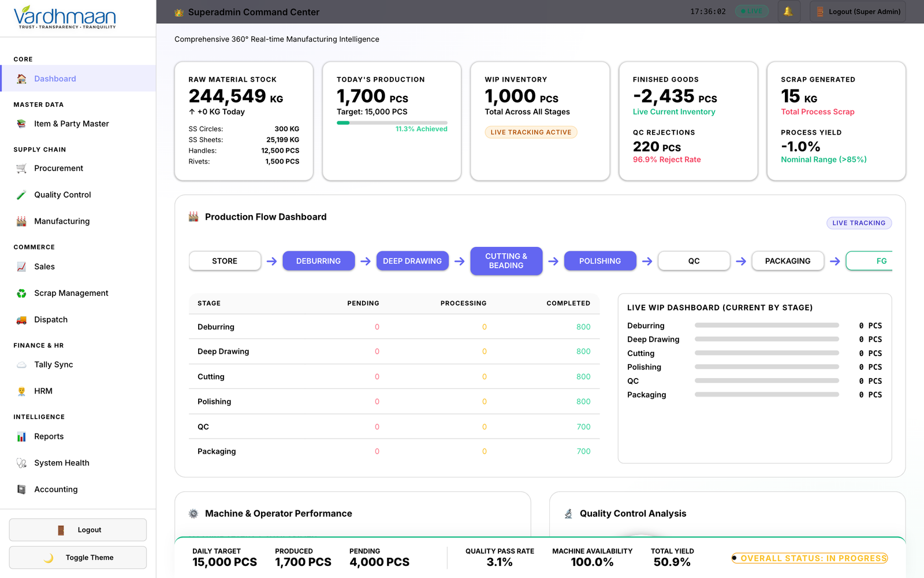The width and height of the screenshot is (924, 578).
Task: Click the Live Current Inventory text
Action: (x=674, y=112)
